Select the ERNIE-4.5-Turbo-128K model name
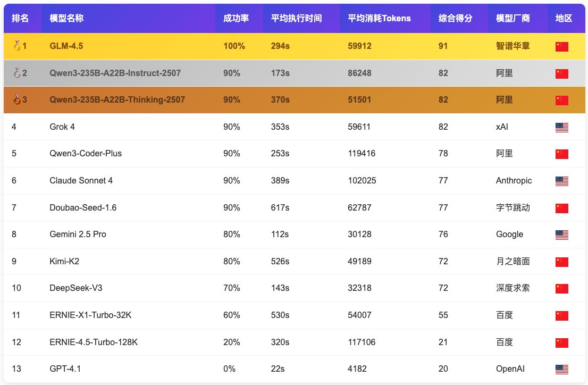The width and height of the screenshot is (588, 385). (94, 342)
